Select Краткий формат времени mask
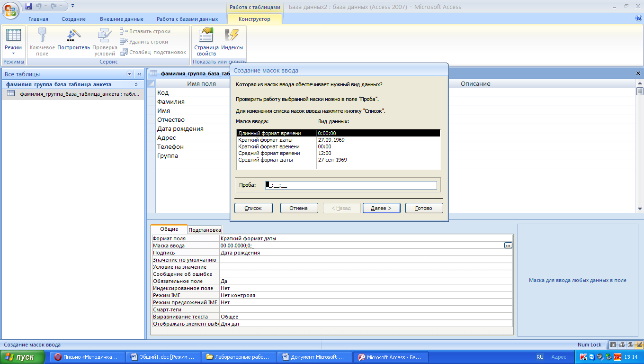Image resolution: width=644 pixels, height=364 pixels. click(x=338, y=146)
